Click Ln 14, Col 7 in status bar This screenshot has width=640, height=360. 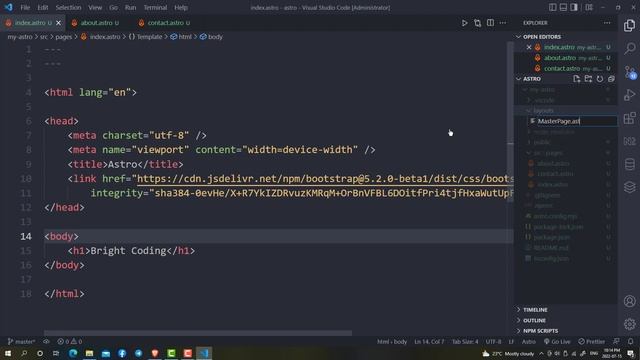429,342
